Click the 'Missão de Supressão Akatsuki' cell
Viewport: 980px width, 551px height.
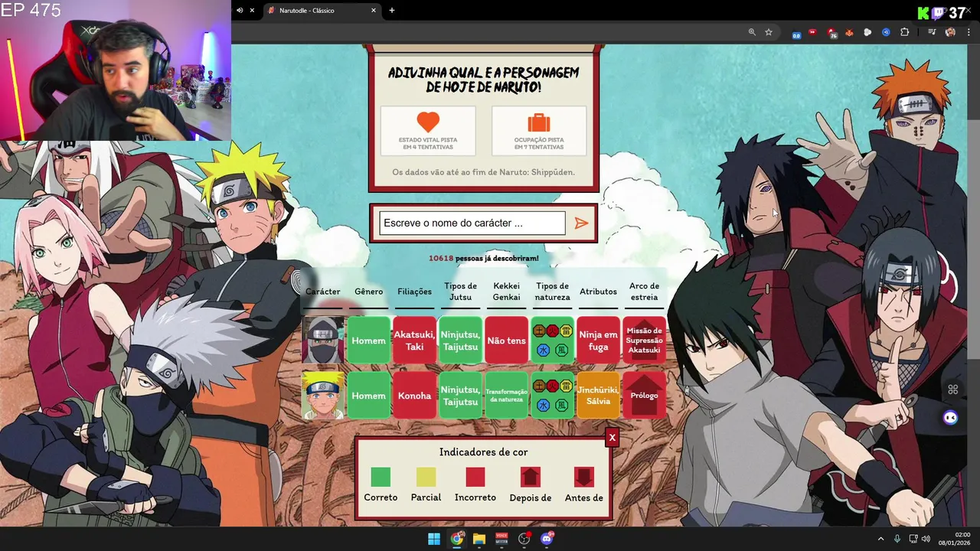coord(644,341)
